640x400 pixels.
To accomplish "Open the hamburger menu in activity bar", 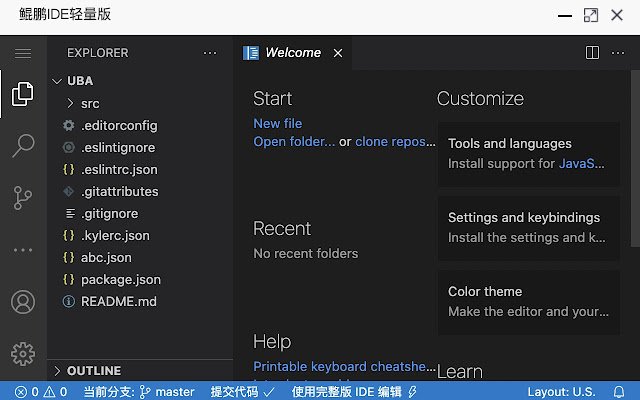I will pos(23,53).
